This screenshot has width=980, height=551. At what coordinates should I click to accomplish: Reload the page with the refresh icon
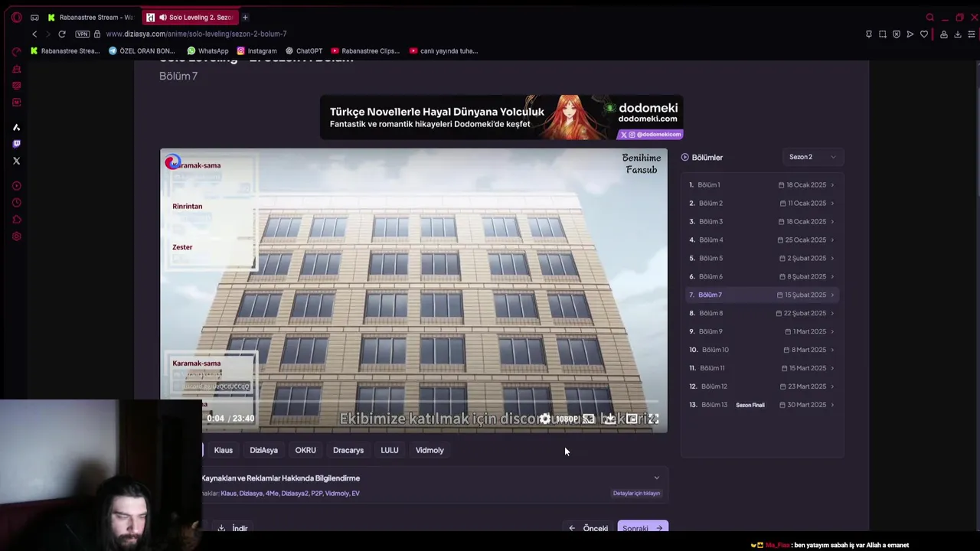point(61,34)
